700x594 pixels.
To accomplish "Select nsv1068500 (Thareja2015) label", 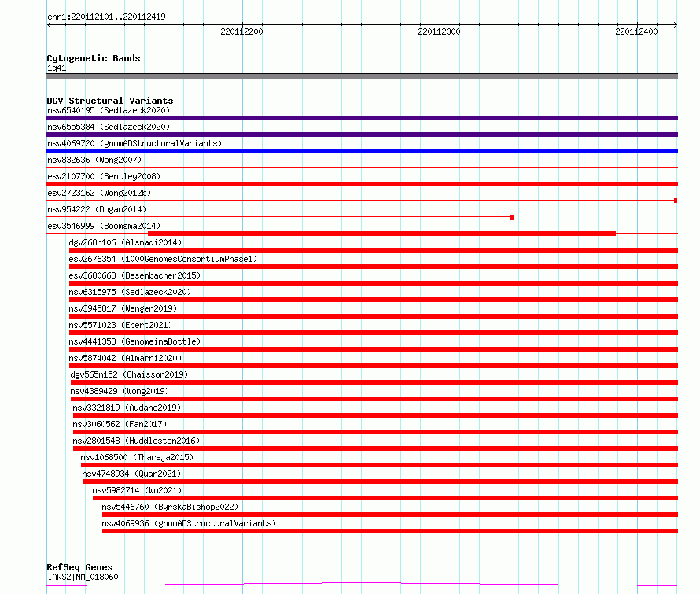I will 137,457.
